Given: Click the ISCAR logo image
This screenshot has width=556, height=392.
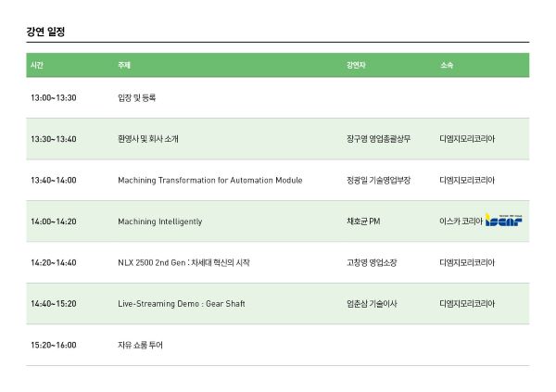Looking at the screenshot, I should 503,221.
